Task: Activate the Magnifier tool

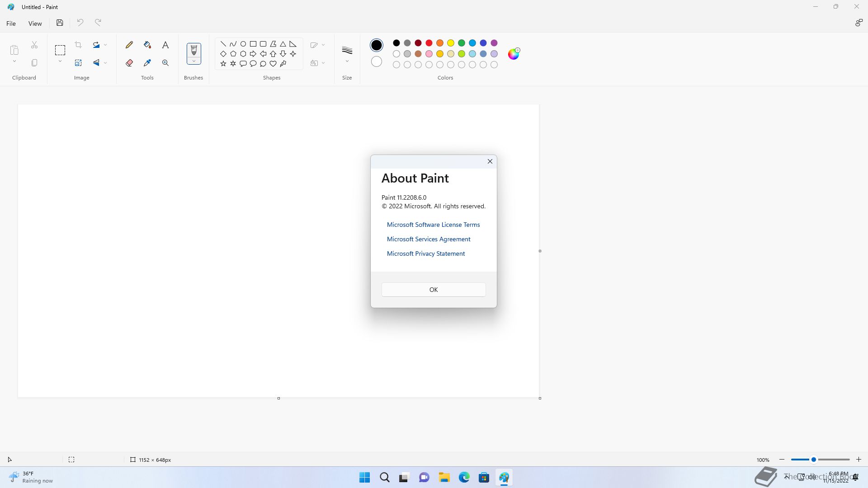Action: pyautogui.click(x=165, y=63)
